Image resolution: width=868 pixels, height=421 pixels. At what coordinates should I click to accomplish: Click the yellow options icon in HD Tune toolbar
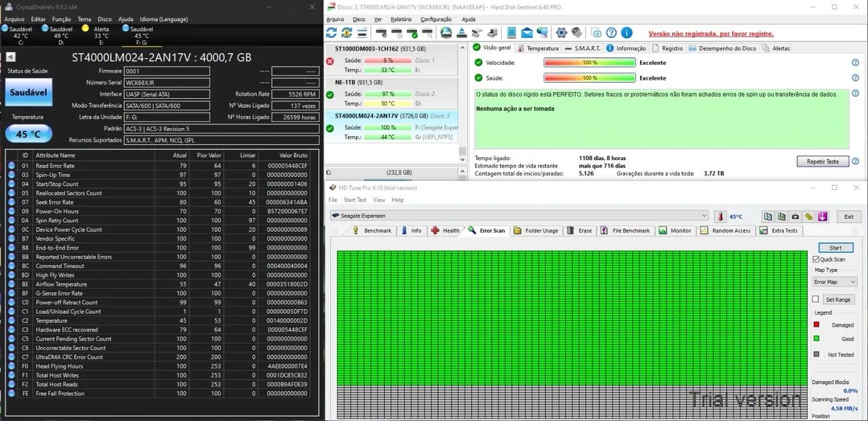[809, 216]
